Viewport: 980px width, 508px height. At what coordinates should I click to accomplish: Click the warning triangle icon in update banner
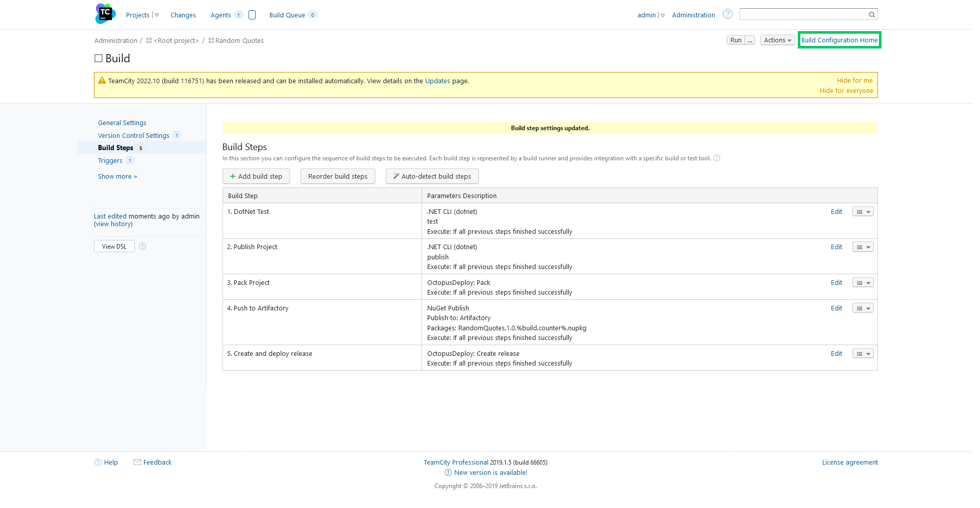pos(102,81)
